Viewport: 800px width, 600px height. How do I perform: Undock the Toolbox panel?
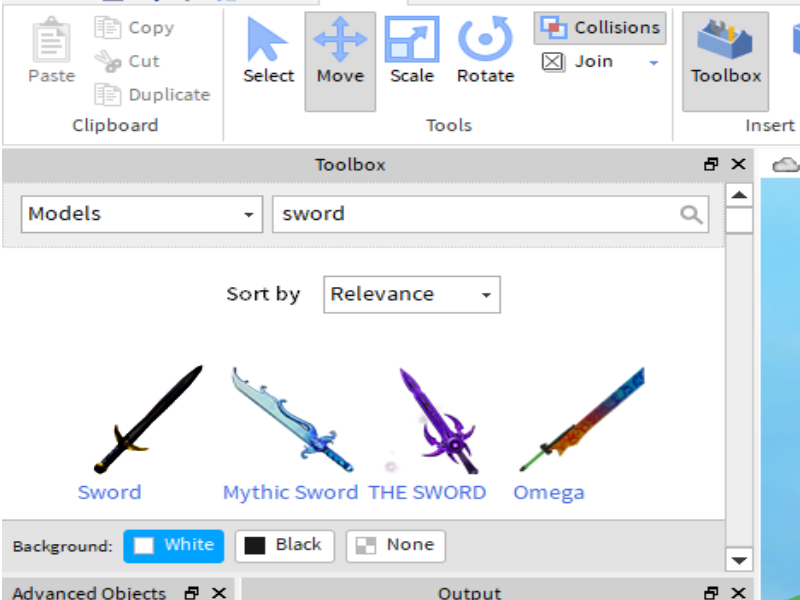[x=711, y=165]
